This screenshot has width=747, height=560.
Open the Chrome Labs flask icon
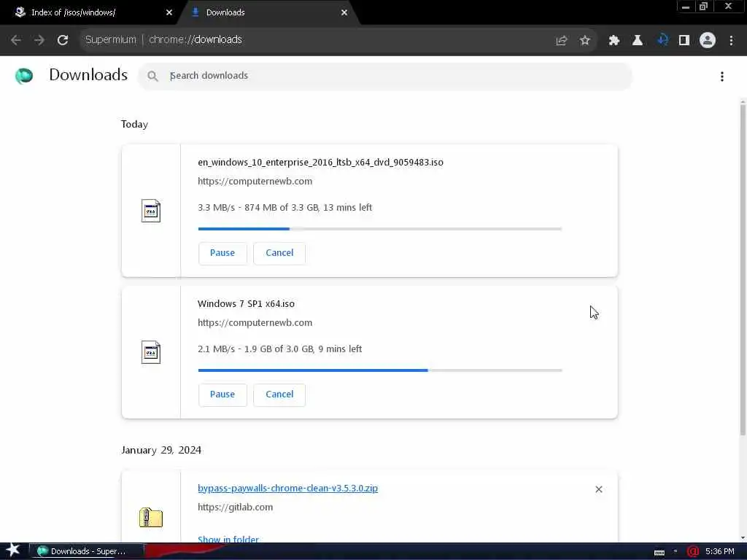tap(638, 41)
